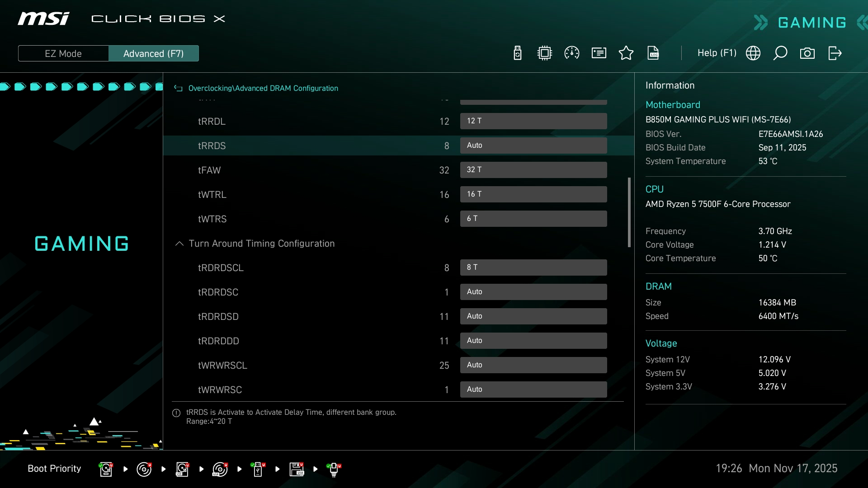Open the Favorites star icon

pos(626,53)
